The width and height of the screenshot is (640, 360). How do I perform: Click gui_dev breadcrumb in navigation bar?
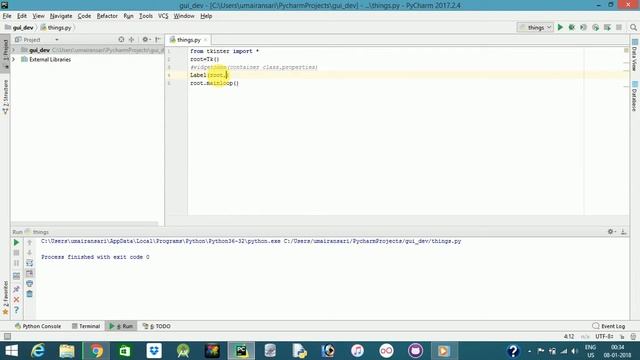19,27
